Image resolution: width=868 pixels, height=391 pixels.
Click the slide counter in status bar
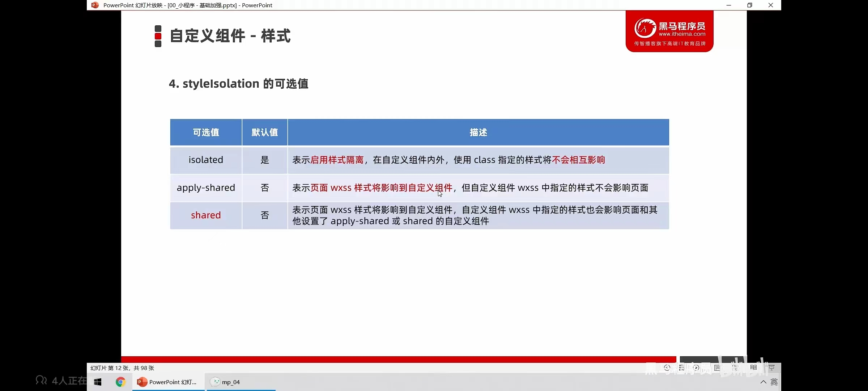[122, 368]
